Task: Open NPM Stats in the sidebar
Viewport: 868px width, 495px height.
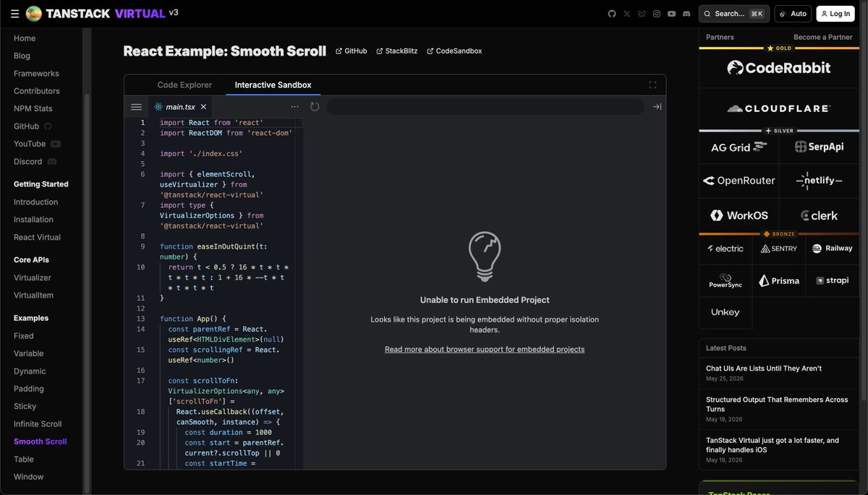Action: pos(33,108)
